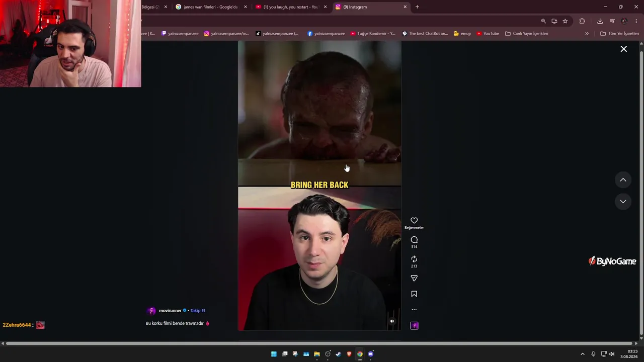Viewport: 644px width, 362px height.
Task: Go to the previous reel with up chevron
Action: click(x=623, y=180)
